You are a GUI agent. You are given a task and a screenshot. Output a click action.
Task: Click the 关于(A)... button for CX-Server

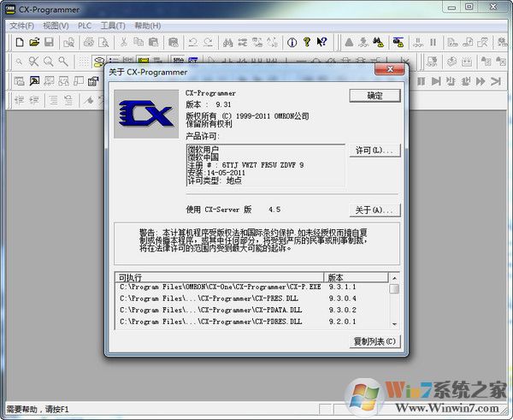(x=374, y=210)
